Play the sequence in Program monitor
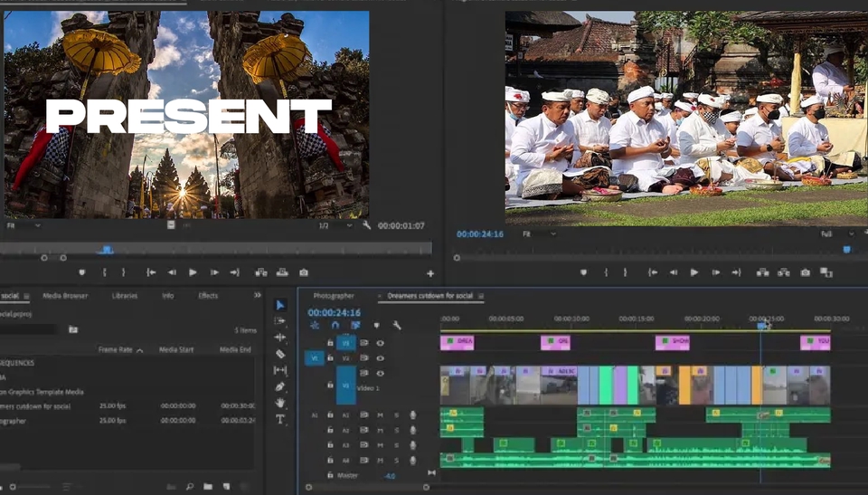This screenshot has width=868, height=495. click(694, 272)
